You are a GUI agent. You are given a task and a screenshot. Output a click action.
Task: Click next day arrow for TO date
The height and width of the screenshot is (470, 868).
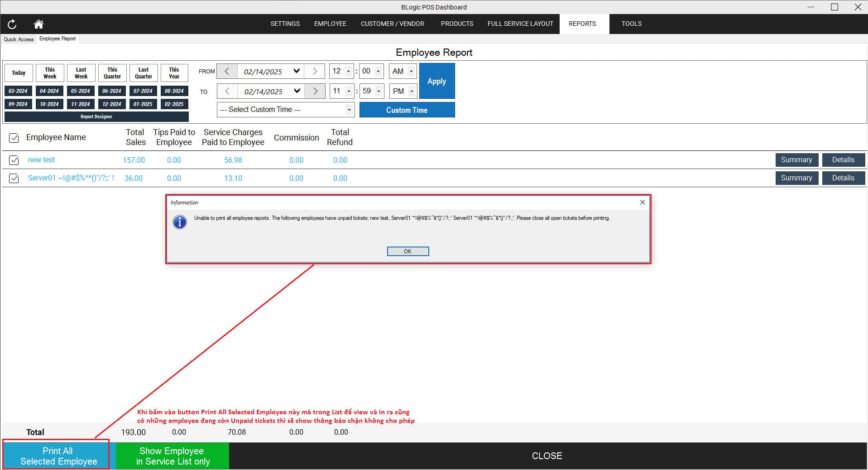pos(315,91)
